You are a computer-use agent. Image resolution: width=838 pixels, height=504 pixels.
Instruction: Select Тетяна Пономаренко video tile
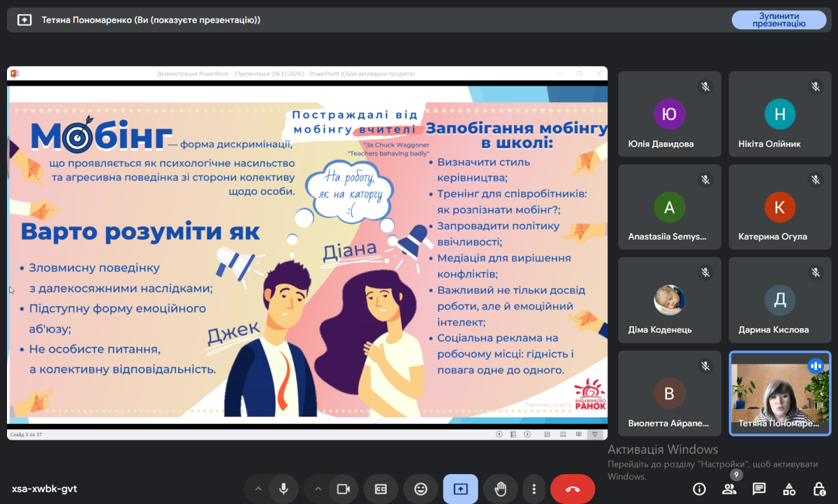[779, 394]
